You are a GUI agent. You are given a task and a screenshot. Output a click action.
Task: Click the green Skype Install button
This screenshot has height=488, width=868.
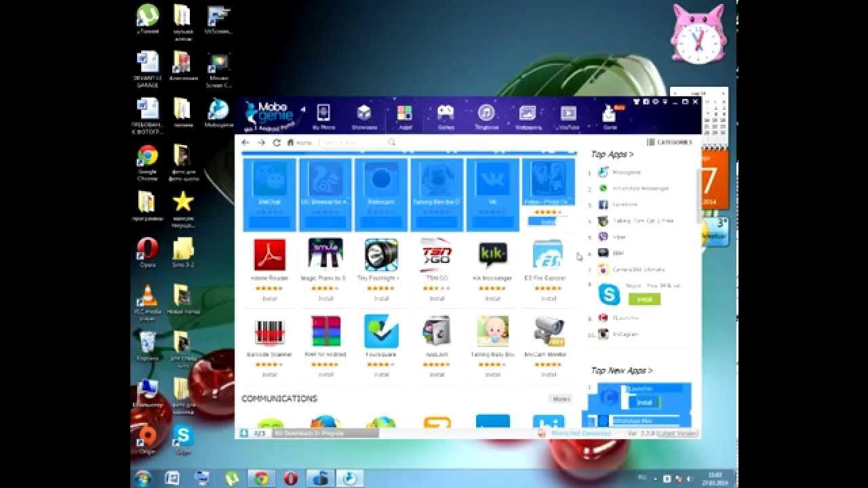click(x=644, y=299)
